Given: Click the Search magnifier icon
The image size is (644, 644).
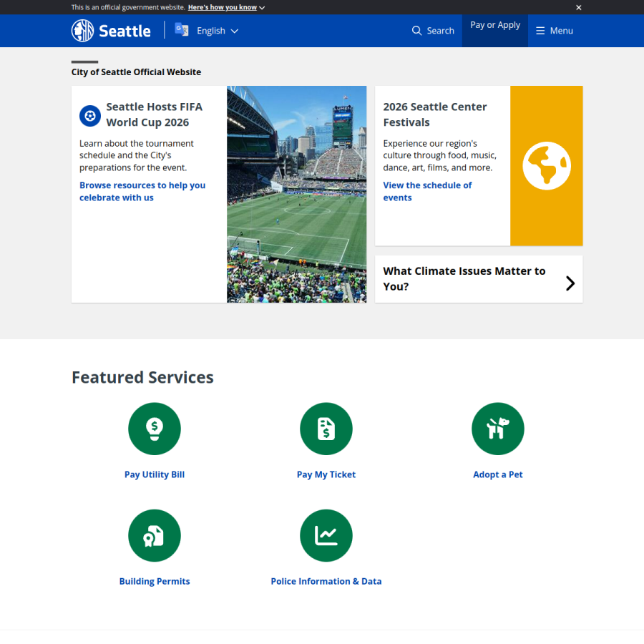Looking at the screenshot, I should pyautogui.click(x=416, y=31).
